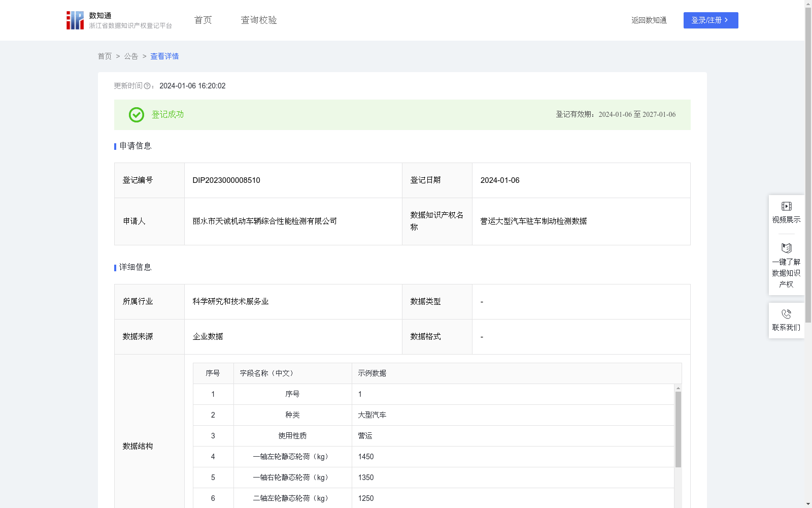Click the 登录/注册 button
Viewport: 812px width, 508px height.
click(x=710, y=20)
